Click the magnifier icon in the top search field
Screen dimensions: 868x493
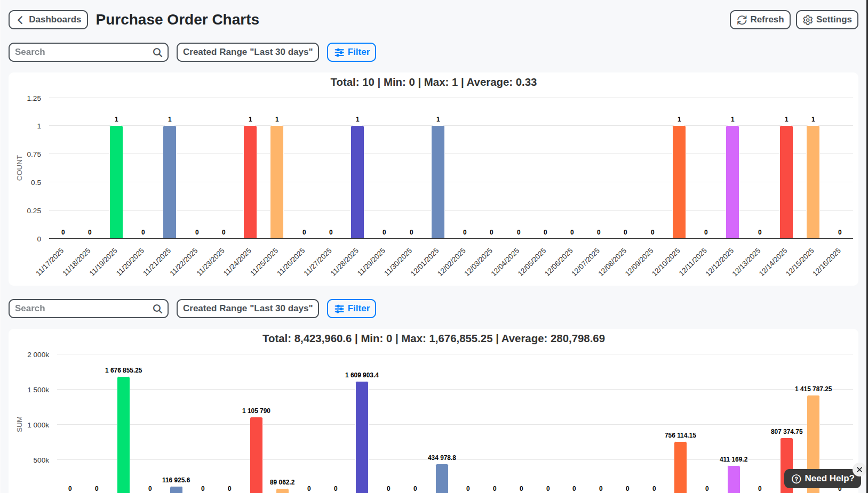click(x=157, y=52)
